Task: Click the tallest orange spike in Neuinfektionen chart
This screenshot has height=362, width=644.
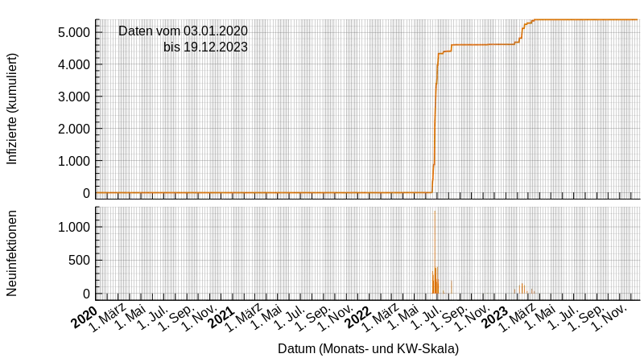Action: click(x=435, y=252)
